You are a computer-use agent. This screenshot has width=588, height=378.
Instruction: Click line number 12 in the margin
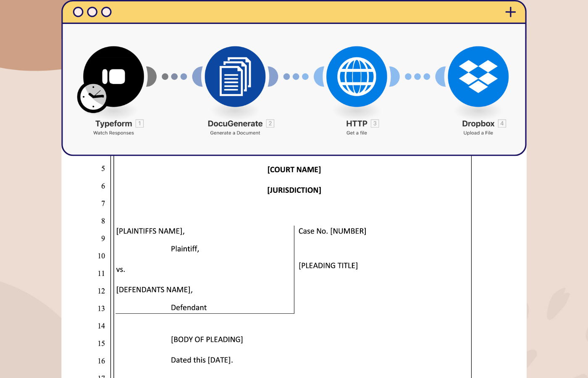pyautogui.click(x=101, y=291)
